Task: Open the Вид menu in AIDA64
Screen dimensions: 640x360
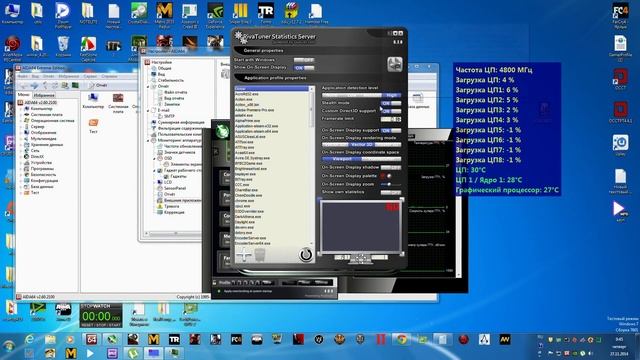Action: (x=36, y=76)
